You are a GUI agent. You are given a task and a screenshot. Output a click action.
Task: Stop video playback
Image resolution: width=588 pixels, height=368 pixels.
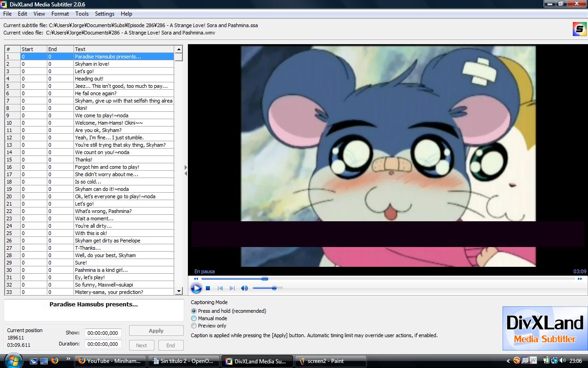(208, 288)
